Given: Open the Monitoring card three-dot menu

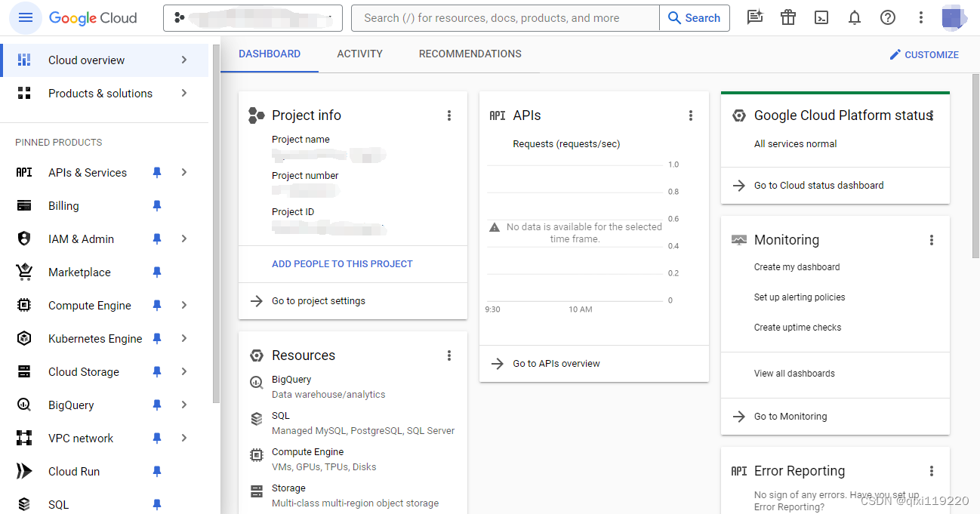Looking at the screenshot, I should [932, 240].
